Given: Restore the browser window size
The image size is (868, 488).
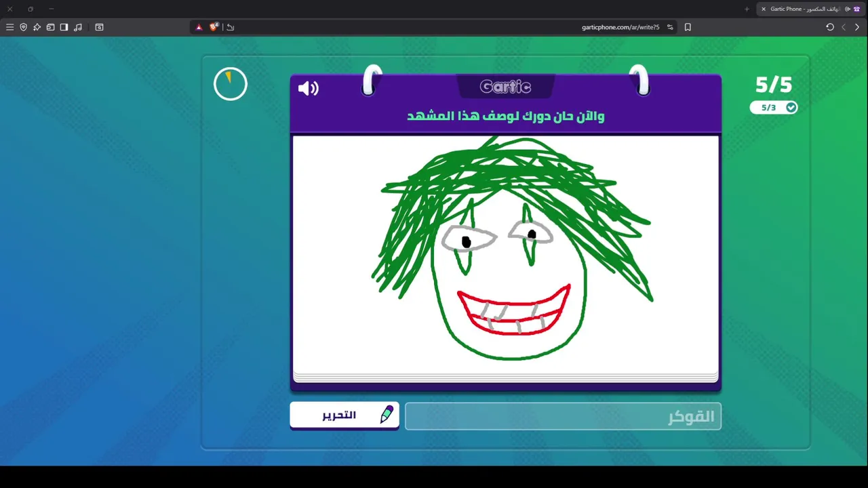Looking at the screenshot, I should (31, 9).
